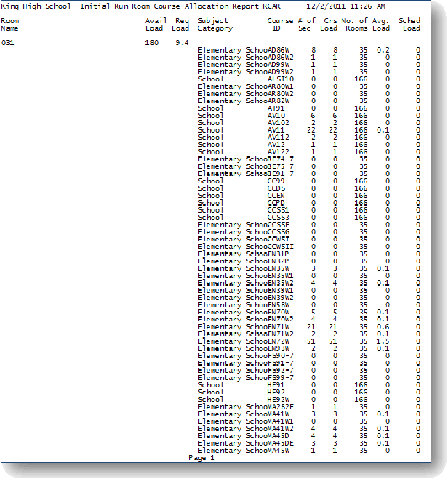Click course ID EN35W2
Screen dimensions: 448x479
click(x=280, y=283)
